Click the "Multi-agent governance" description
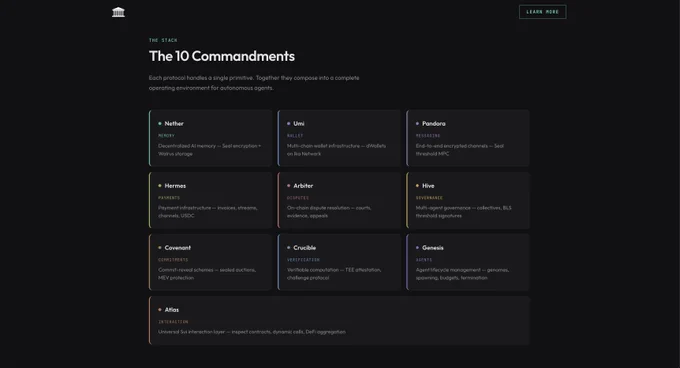Screen dimensions: 680x368 click(x=464, y=212)
